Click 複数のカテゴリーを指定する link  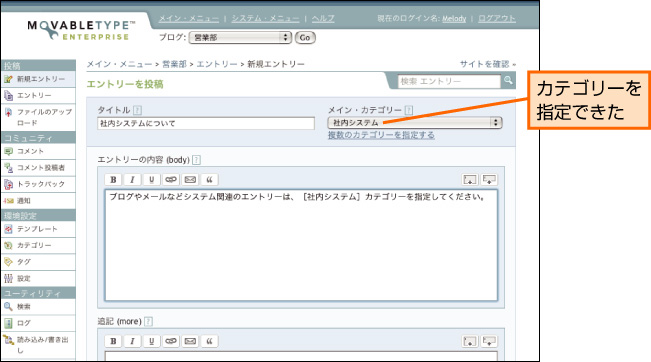(381, 135)
